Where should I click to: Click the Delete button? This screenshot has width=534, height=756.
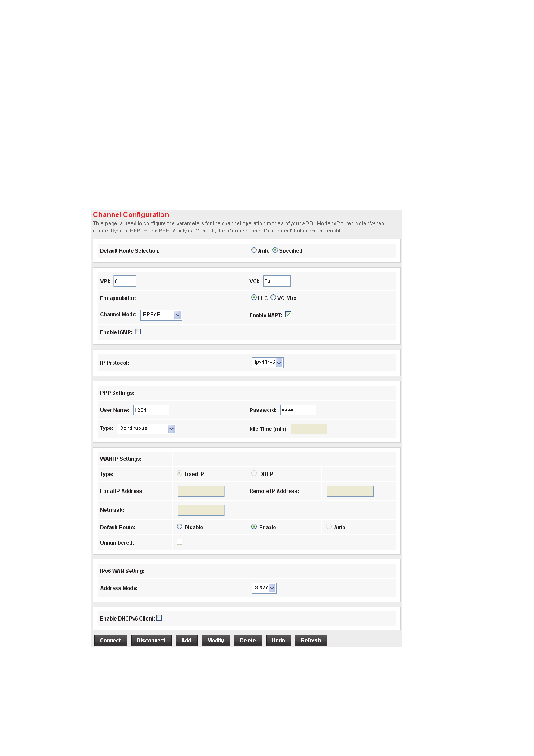[248, 641]
